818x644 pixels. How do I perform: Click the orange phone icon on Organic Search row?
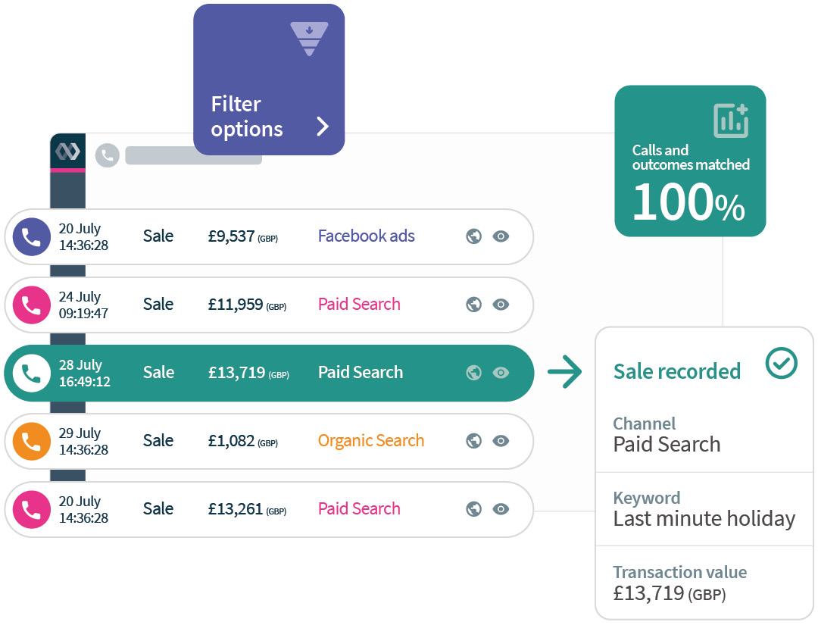click(32, 441)
